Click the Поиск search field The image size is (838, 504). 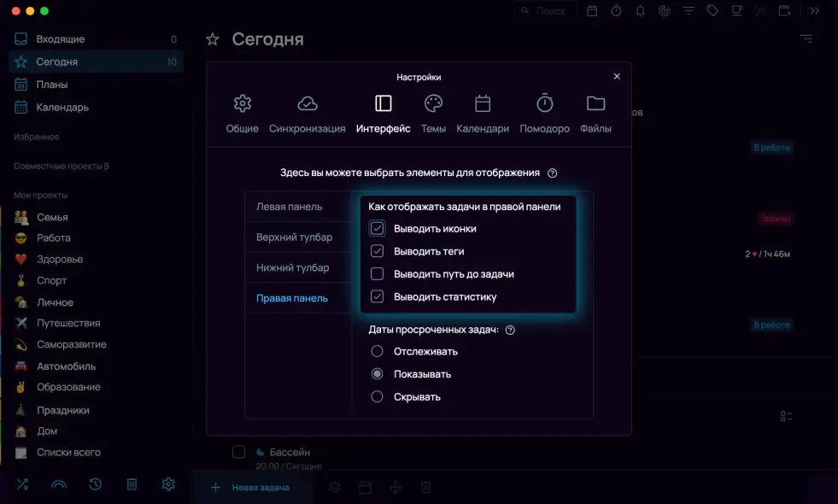(547, 11)
